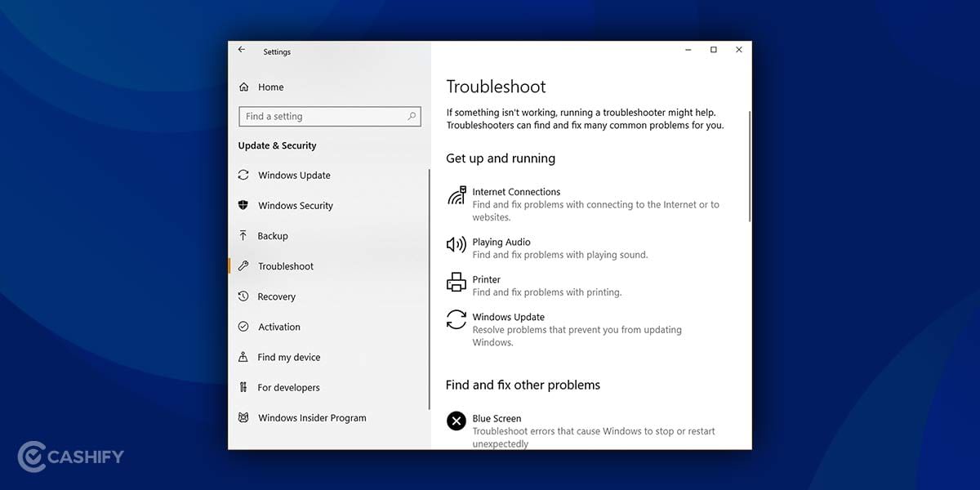Image resolution: width=980 pixels, height=490 pixels.
Task: Close the Settings window
Action: click(x=739, y=50)
